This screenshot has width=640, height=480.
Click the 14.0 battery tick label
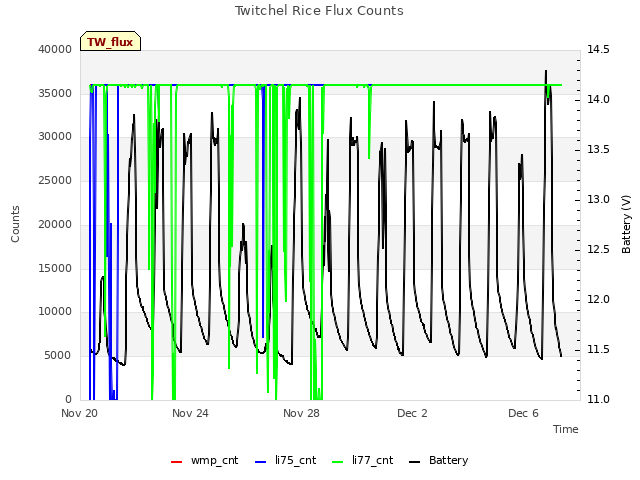[598, 100]
